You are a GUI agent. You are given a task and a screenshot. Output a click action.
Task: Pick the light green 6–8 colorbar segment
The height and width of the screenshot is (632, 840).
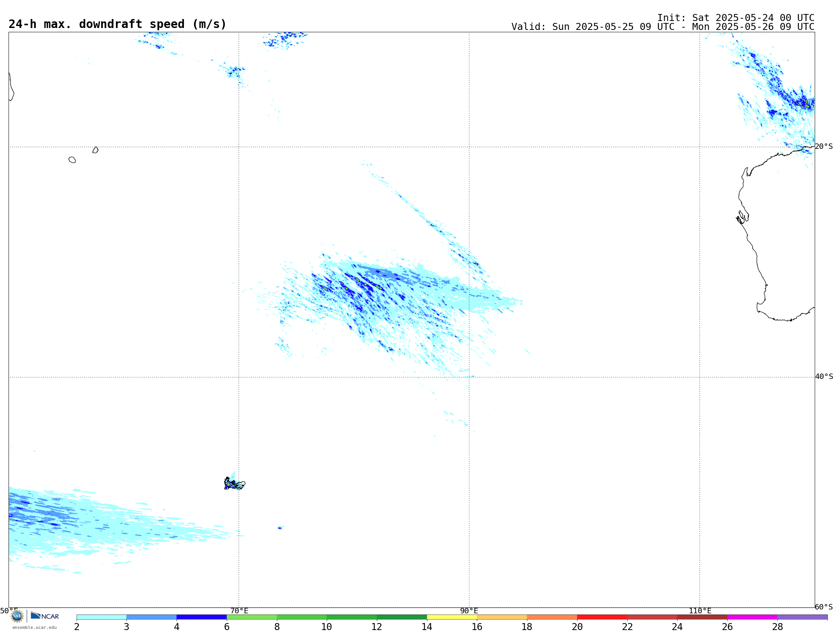(252, 617)
